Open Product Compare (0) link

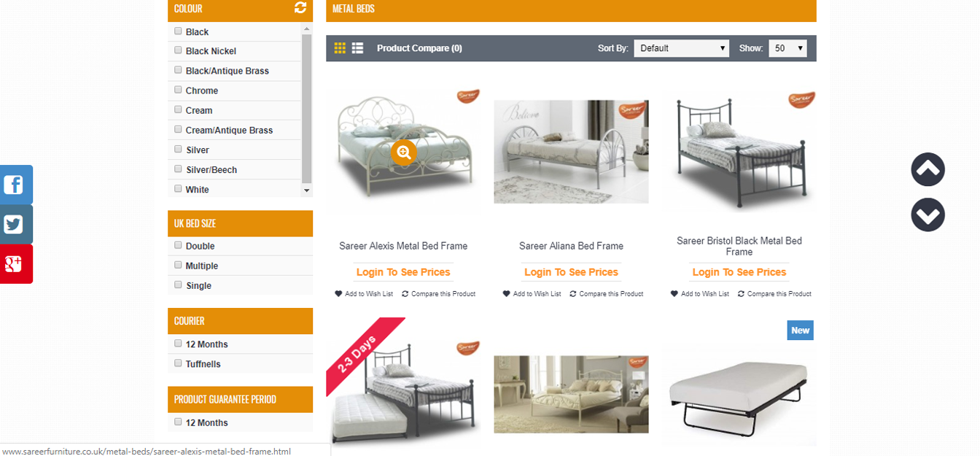point(419,48)
